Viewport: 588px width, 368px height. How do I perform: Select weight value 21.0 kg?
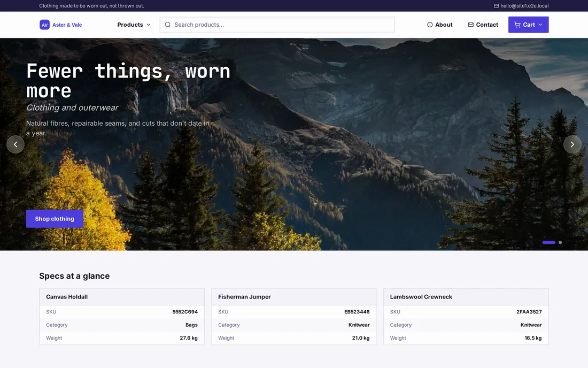pos(361,338)
